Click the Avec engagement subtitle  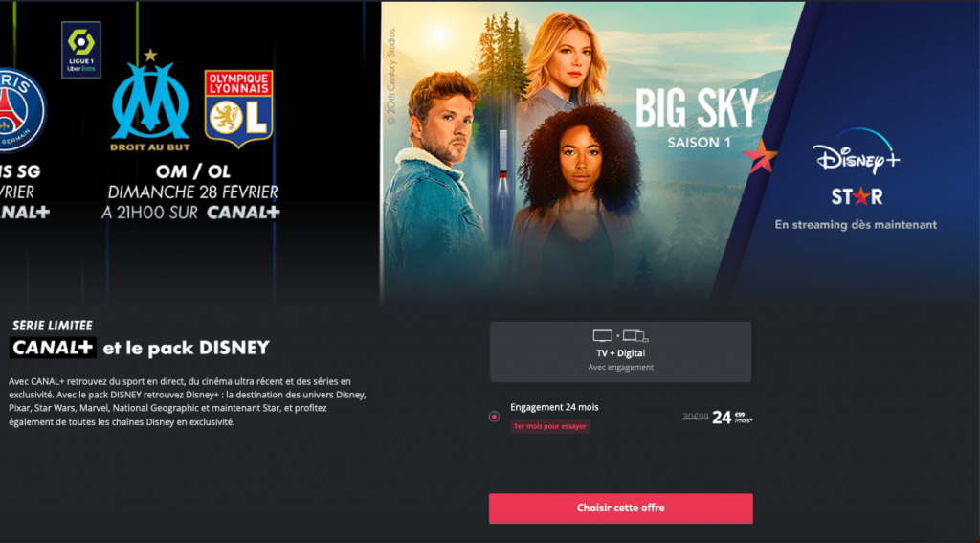(620, 367)
